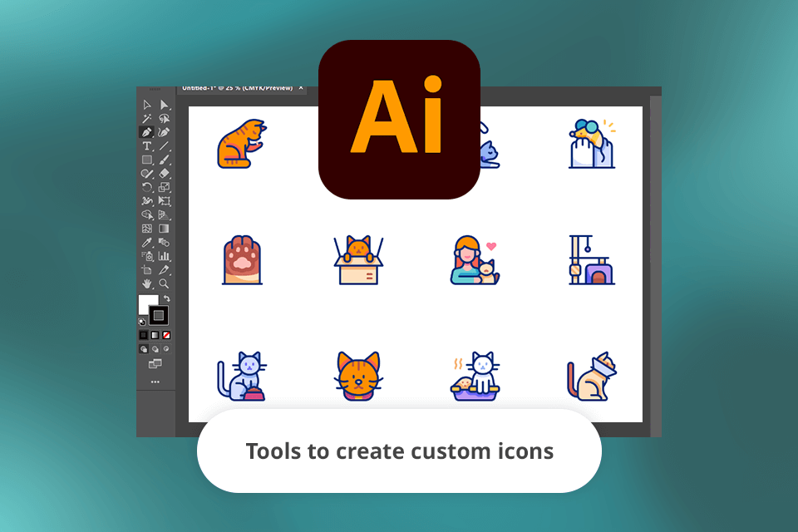Select the Mesh tool
This screenshot has width=798, height=532.
point(147,229)
